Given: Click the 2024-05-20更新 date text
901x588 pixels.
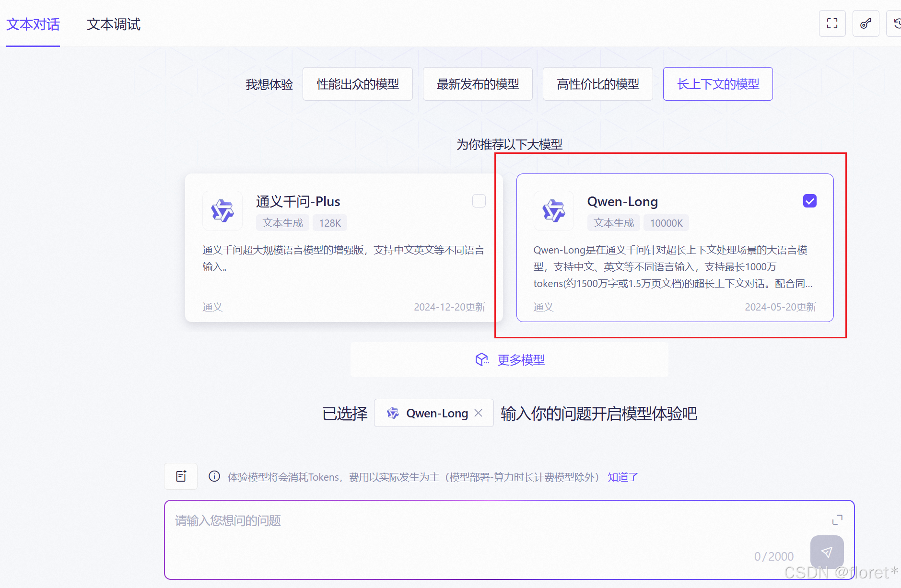Looking at the screenshot, I should [x=781, y=307].
